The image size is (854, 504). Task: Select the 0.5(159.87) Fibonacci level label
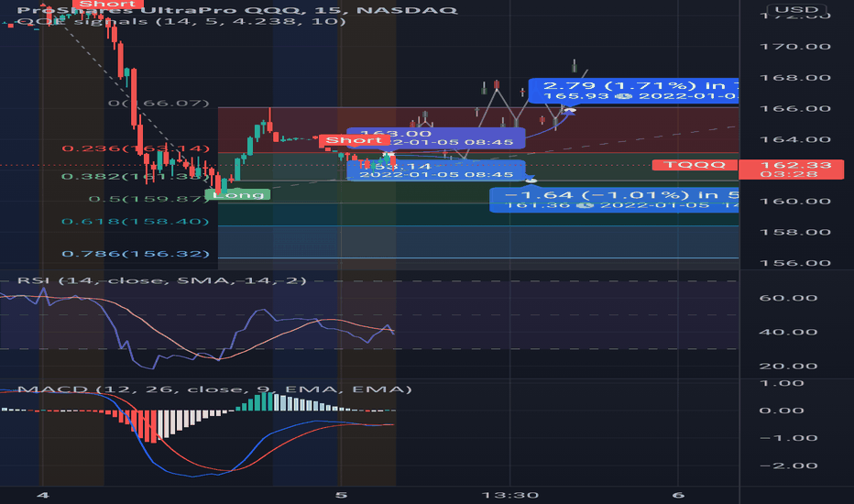click(x=148, y=198)
